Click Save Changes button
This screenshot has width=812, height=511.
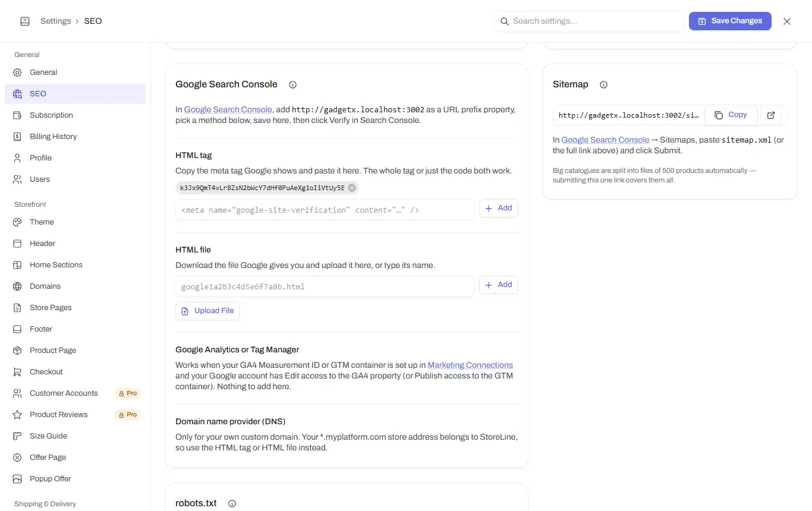coord(730,21)
